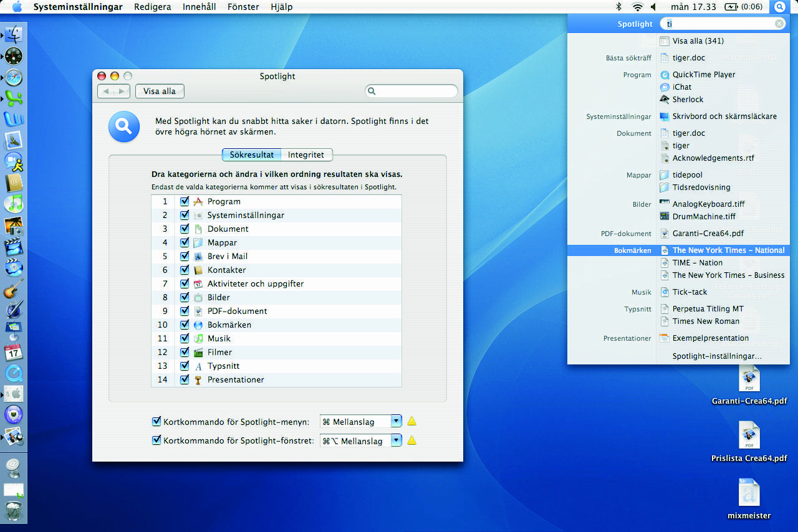This screenshot has width=798, height=532.
Task: Open iTunes music icon in Dock
Action: pyautogui.click(x=14, y=203)
